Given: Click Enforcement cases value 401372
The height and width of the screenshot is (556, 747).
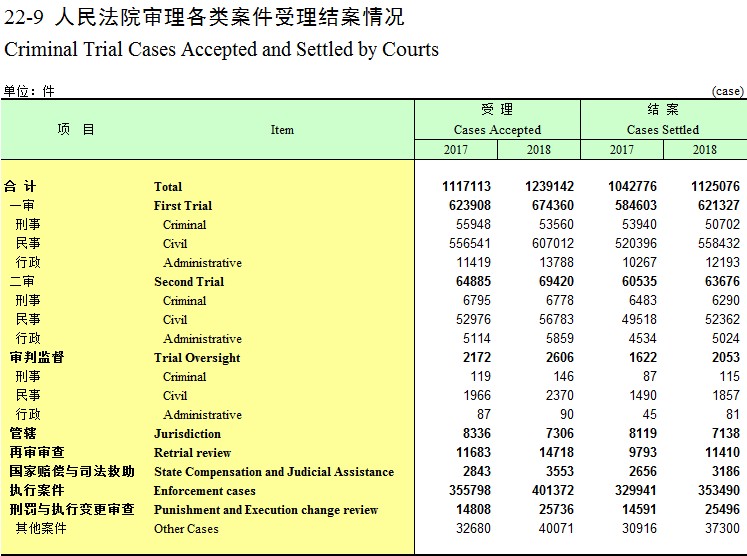Looking at the screenshot, I should [553, 490].
